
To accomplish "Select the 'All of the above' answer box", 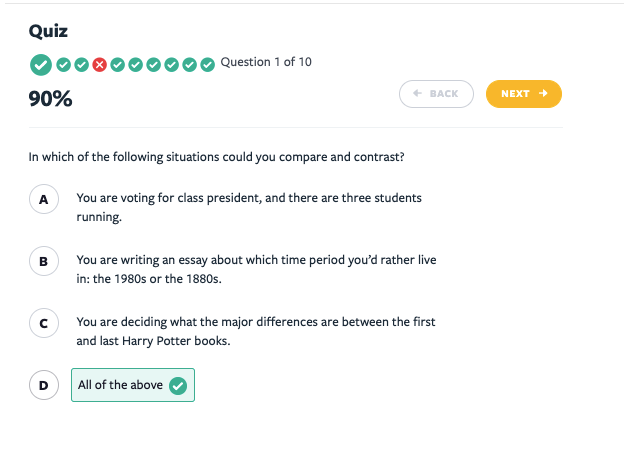I will (133, 385).
